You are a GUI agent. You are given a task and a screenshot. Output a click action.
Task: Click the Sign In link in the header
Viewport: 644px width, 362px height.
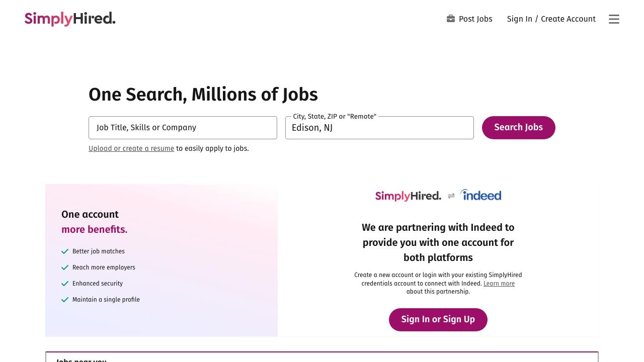519,19
